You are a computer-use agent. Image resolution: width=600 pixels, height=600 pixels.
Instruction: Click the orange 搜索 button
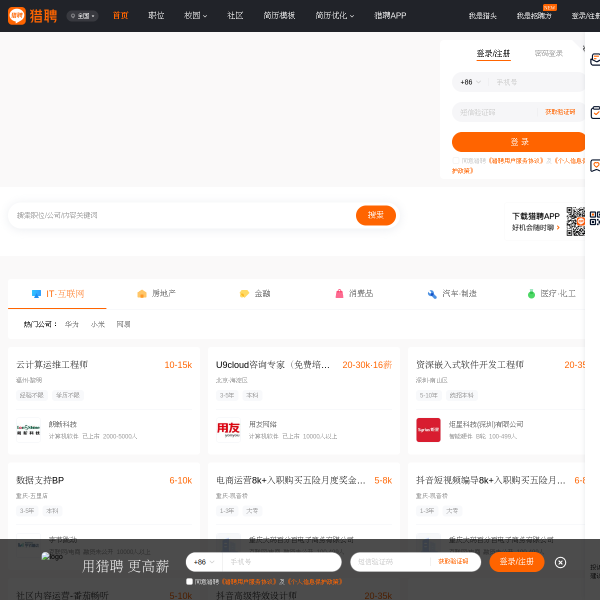click(375, 215)
